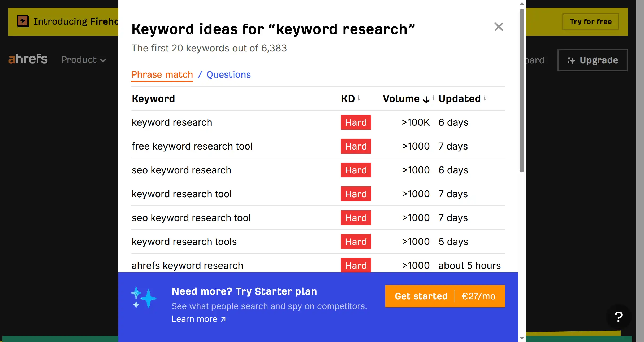
Task: Select the Phrase match tab
Action: (x=162, y=74)
